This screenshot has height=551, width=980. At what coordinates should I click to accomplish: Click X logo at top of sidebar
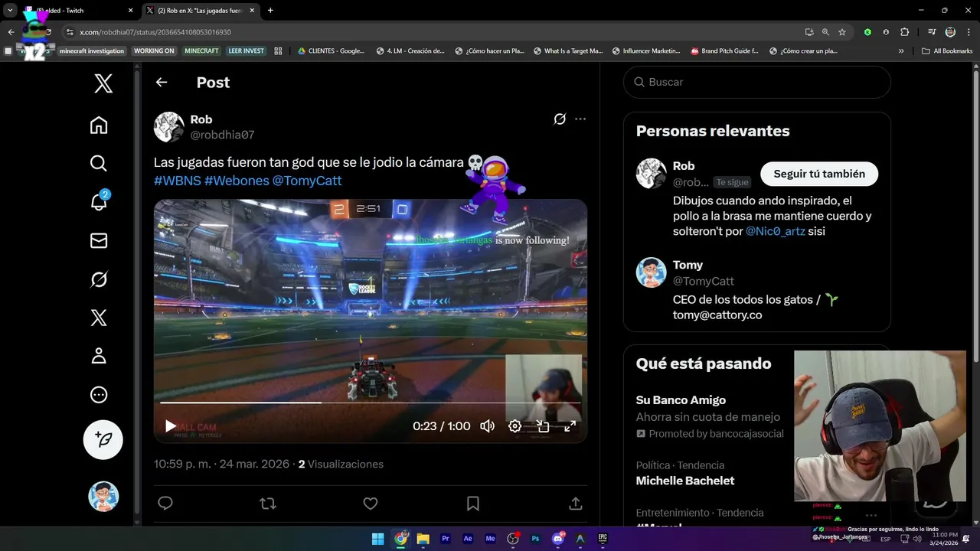(103, 83)
